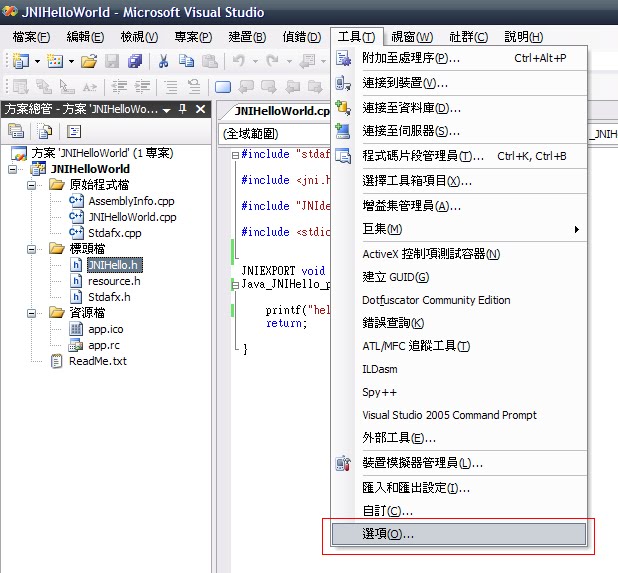Image resolution: width=618 pixels, height=573 pixels.
Task: Select Visual Studio 2005 Command Prompt entry
Action: [x=459, y=415]
